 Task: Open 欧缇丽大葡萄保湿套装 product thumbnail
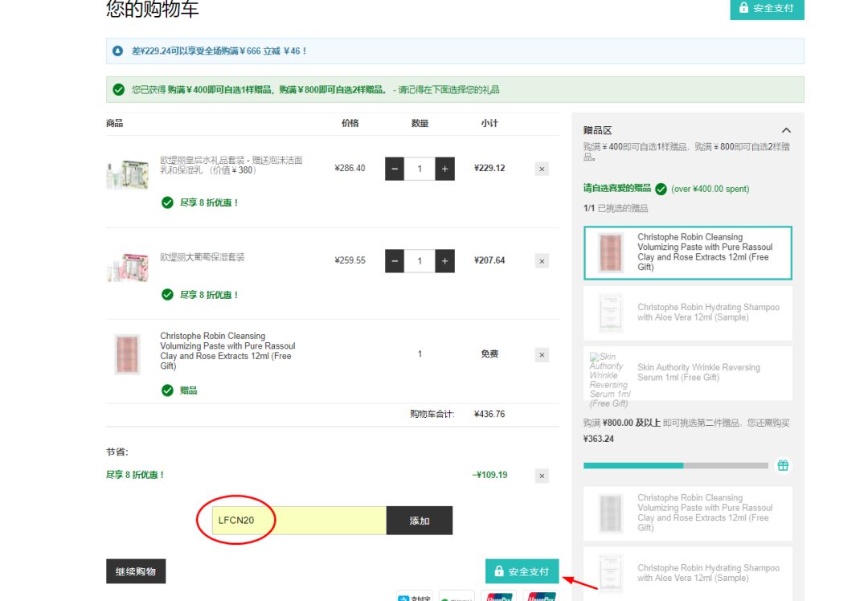click(127, 267)
